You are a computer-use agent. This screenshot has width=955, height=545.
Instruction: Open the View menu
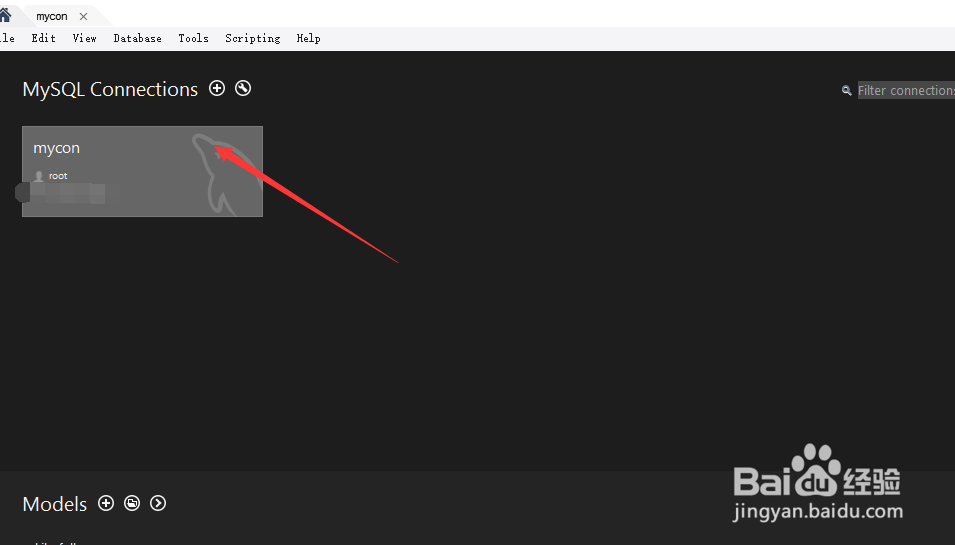[x=85, y=38]
